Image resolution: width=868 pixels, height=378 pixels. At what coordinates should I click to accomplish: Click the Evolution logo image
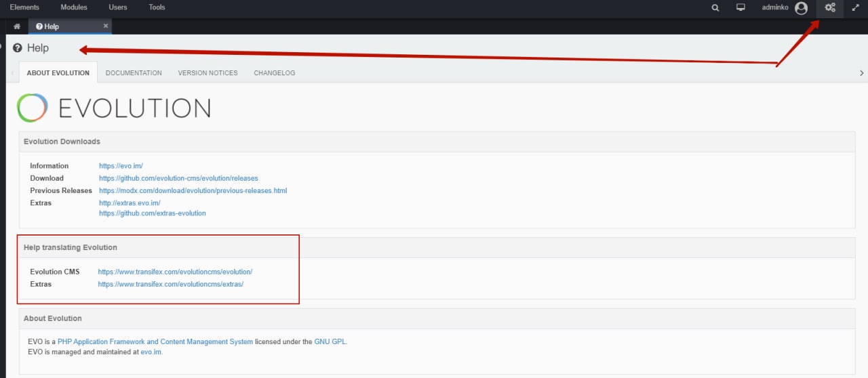114,108
